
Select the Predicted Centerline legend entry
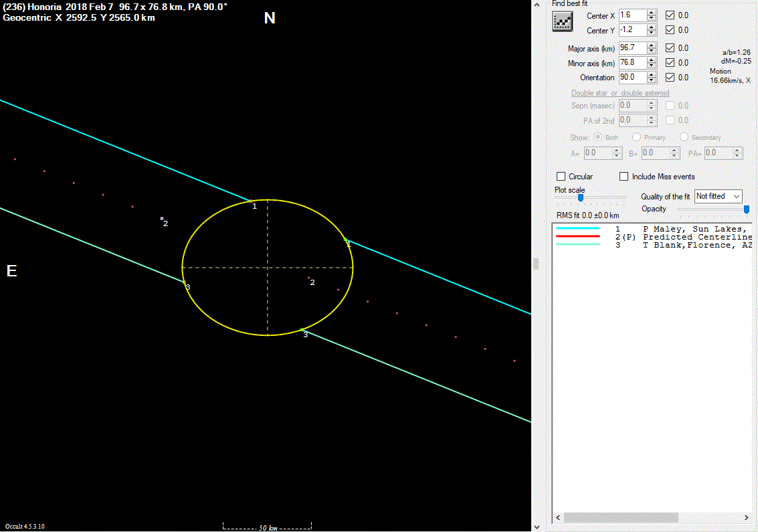(689, 237)
